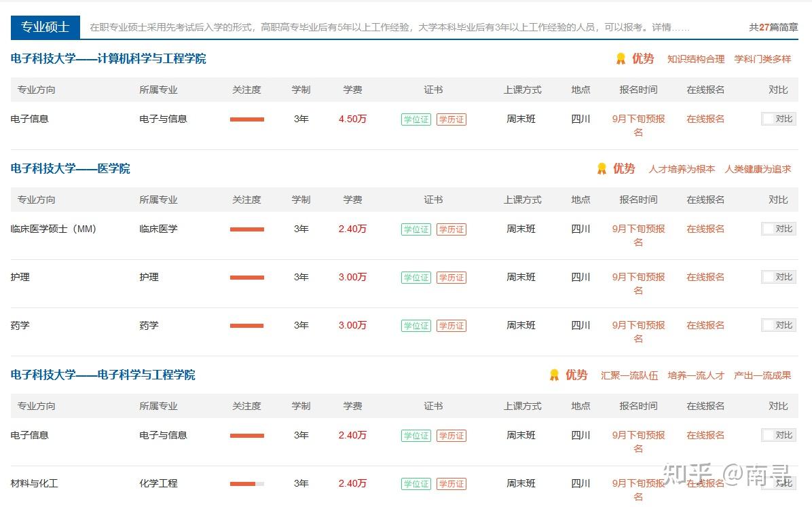Open 电子科技大学——计算机科学与工程学院 heading link
Screen dimensions: 812x507
[x=108, y=58]
